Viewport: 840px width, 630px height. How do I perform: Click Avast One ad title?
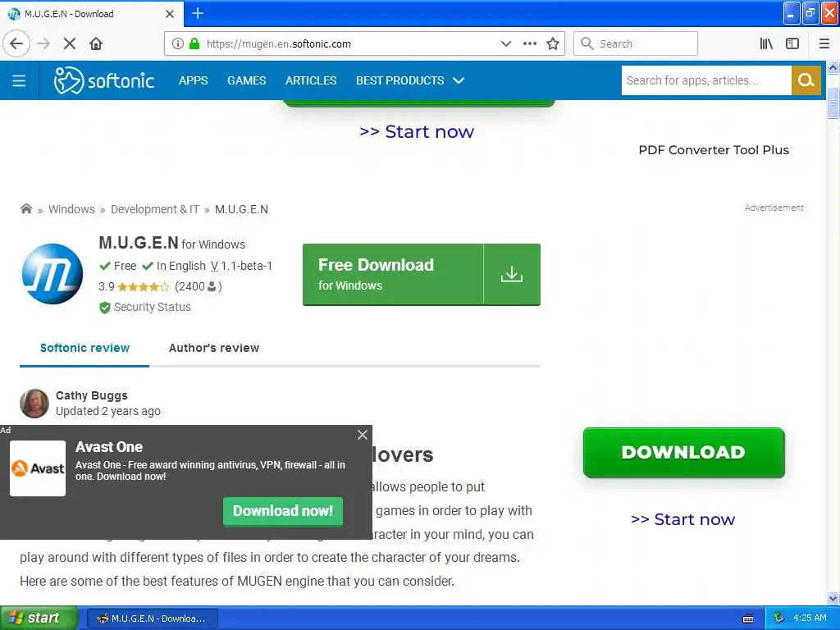(109, 447)
